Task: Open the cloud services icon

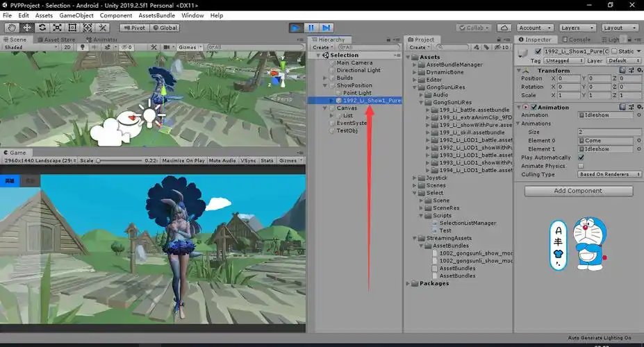Action: coord(504,28)
